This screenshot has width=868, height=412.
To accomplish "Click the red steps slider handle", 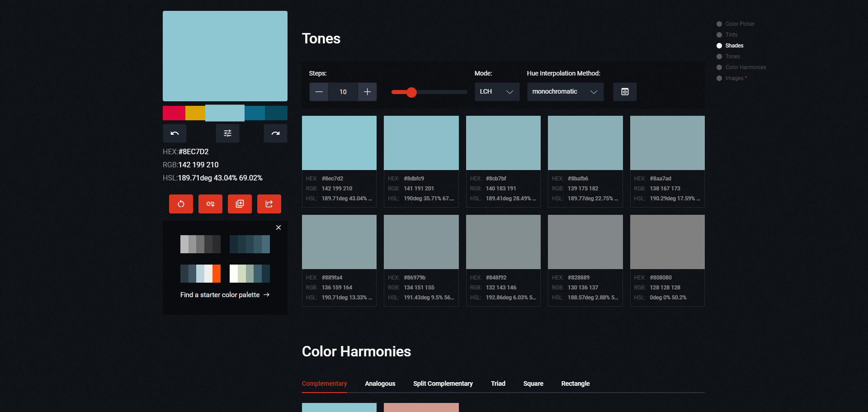I will tap(411, 92).
